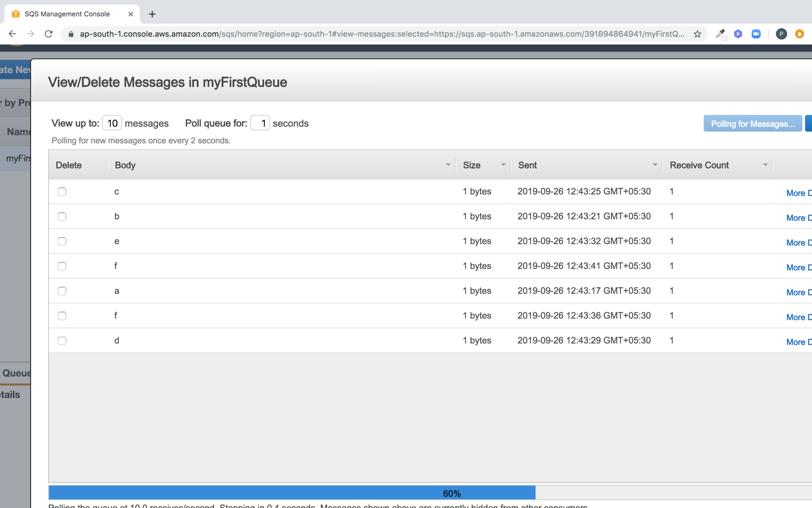Viewport: 812px width, 508px height.
Task: Open the Zoom extension icon
Action: [756, 34]
